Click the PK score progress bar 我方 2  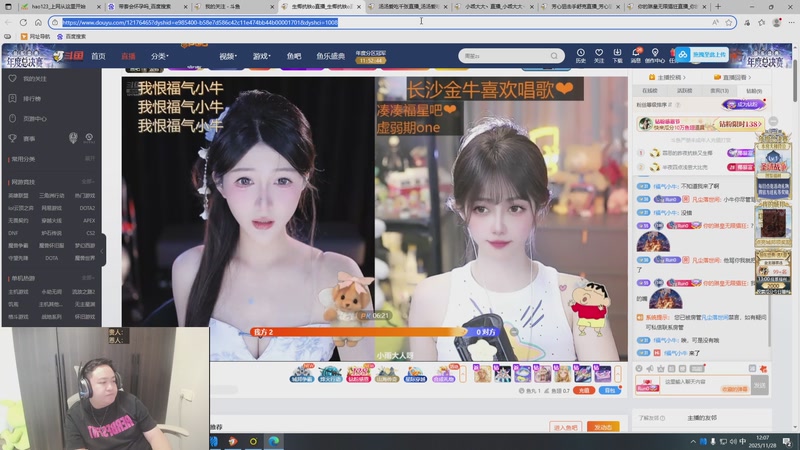pyautogui.click(x=359, y=332)
